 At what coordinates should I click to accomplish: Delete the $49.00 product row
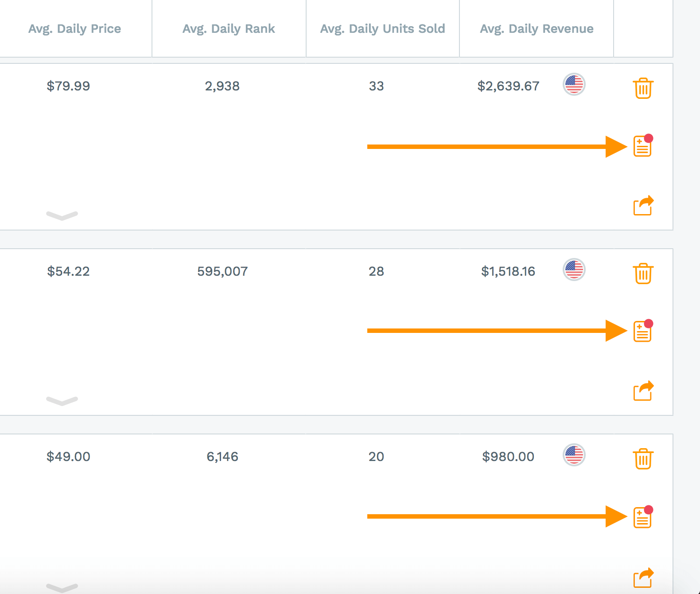(x=643, y=459)
